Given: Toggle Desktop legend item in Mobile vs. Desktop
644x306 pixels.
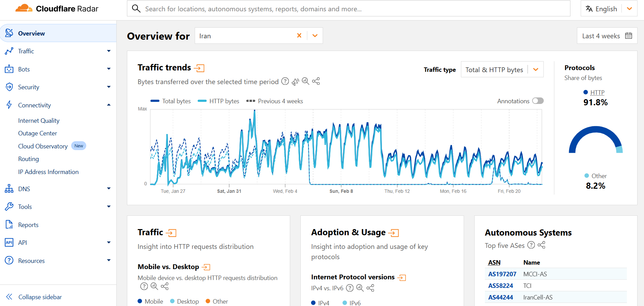Looking at the screenshot, I should point(184,301).
